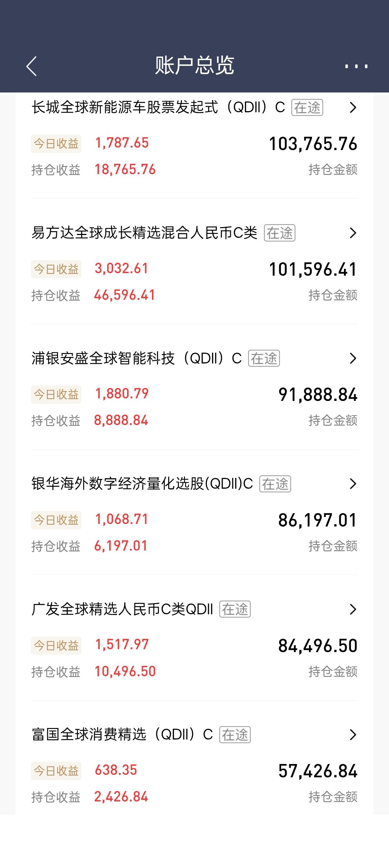Open the three-dot more options menu
The height and width of the screenshot is (868, 389).
click(356, 66)
